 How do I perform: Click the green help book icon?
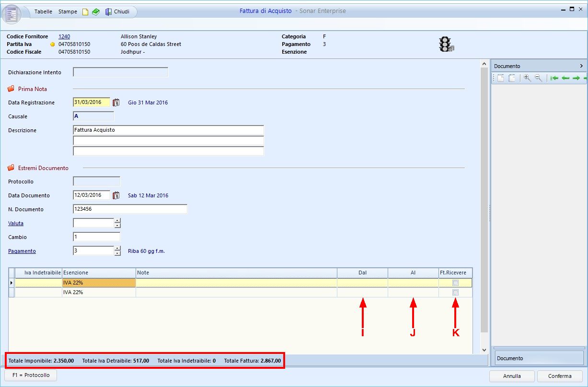(x=96, y=12)
